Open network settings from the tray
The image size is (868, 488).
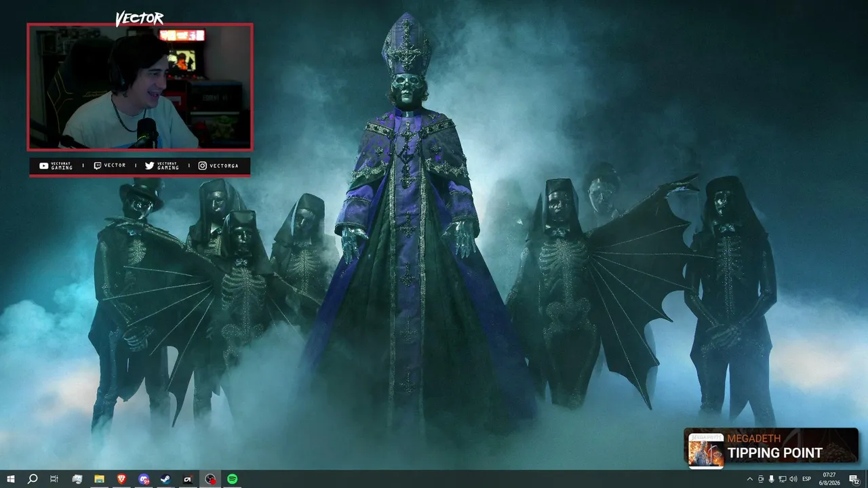783,479
